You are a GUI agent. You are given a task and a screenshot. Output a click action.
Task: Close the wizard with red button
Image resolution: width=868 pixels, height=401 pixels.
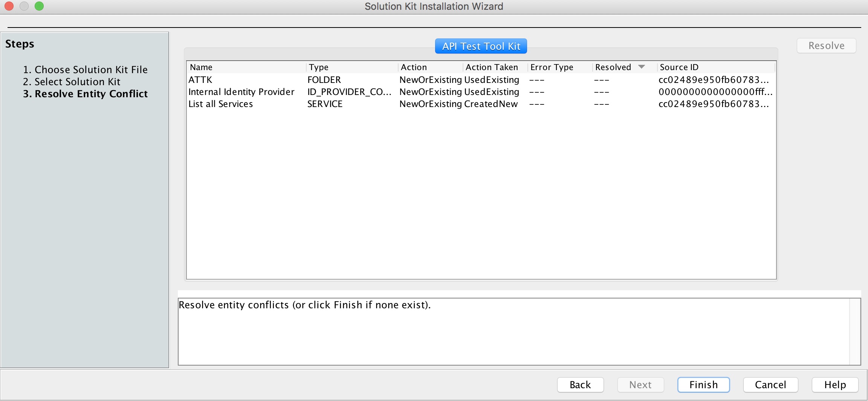pos(9,6)
